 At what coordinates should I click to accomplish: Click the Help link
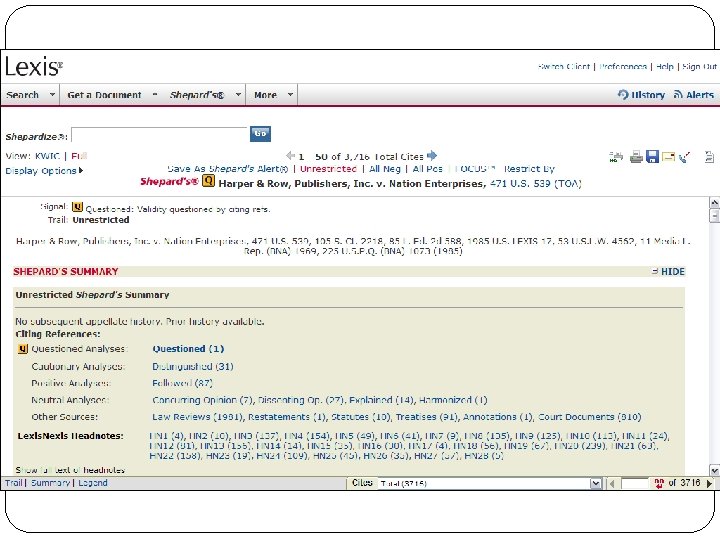click(x=664, y=67)
